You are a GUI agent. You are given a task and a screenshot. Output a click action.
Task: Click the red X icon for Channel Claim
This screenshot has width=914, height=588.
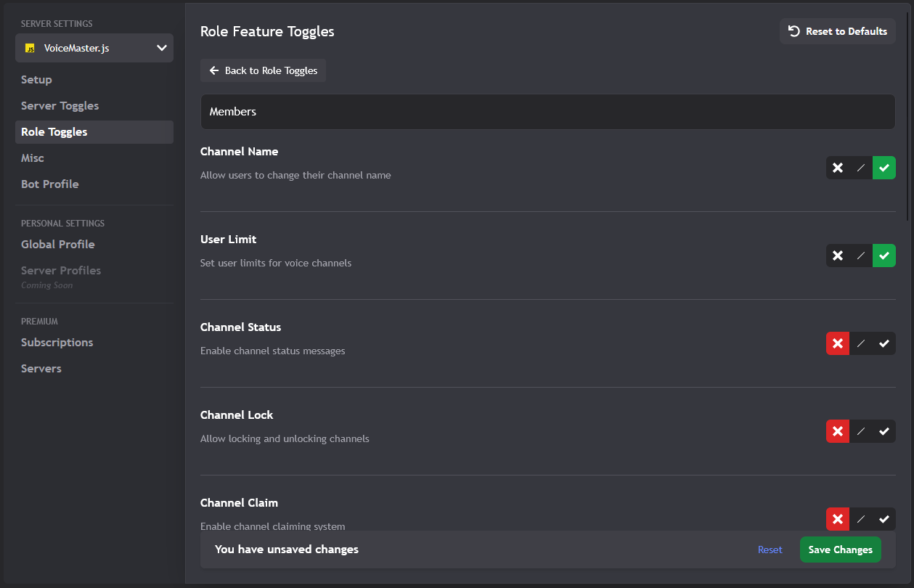tap(837, 519)
